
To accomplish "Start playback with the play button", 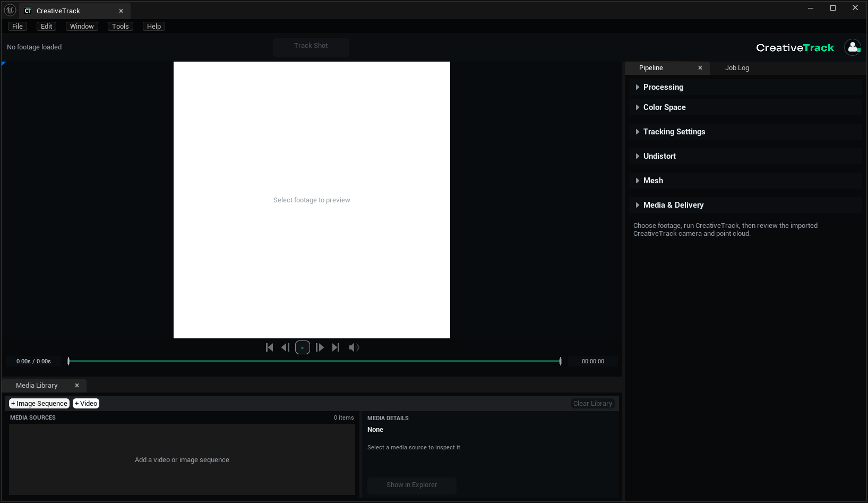I will click(x=303, y=347).
